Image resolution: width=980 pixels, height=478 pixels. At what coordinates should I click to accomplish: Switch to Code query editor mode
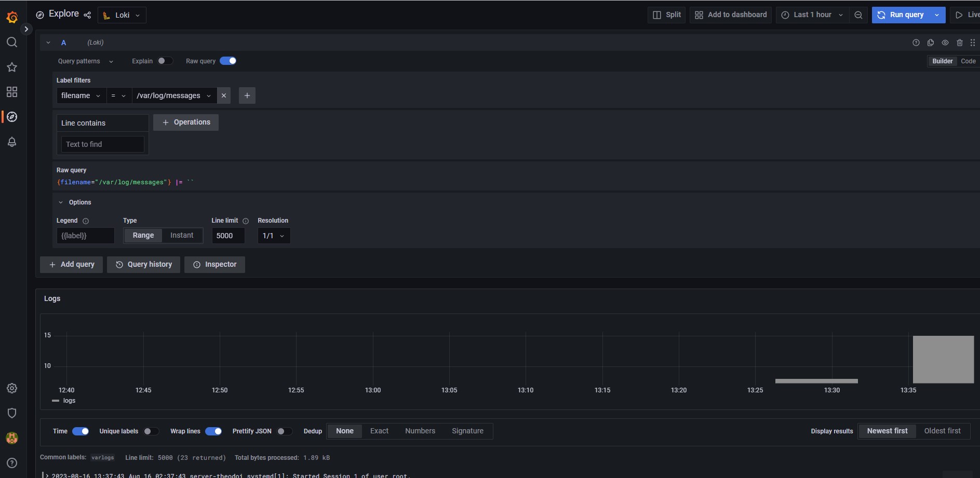pos(968,61)
